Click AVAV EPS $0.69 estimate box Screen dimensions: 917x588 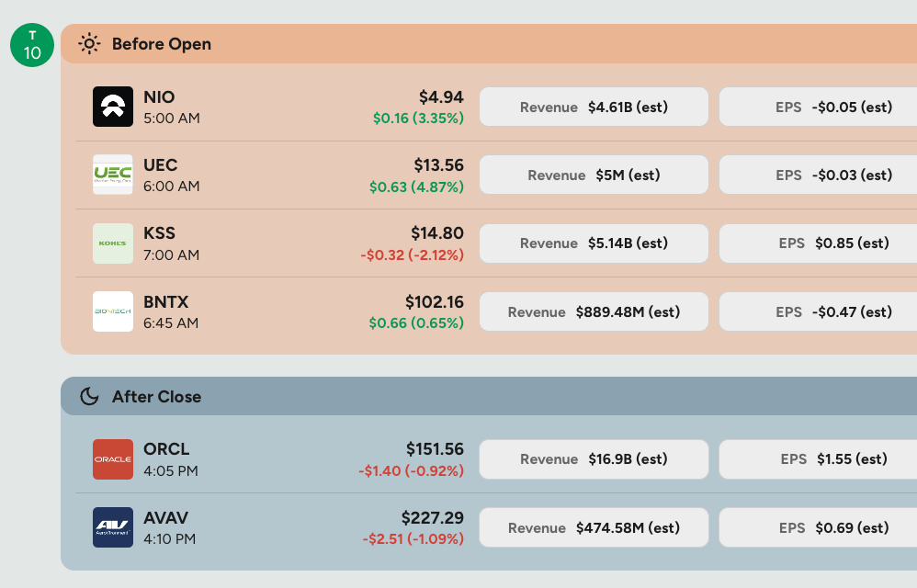click(x=818, y=527)
